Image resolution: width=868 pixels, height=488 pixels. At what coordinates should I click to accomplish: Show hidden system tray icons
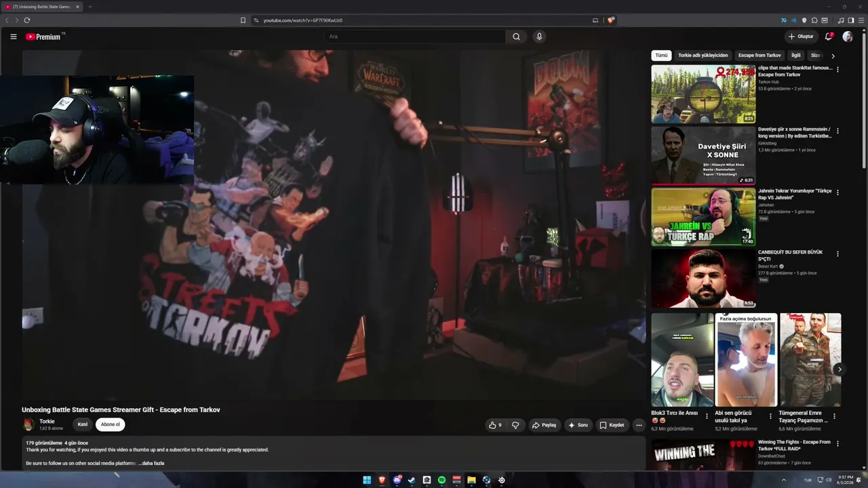pos(784,480)
